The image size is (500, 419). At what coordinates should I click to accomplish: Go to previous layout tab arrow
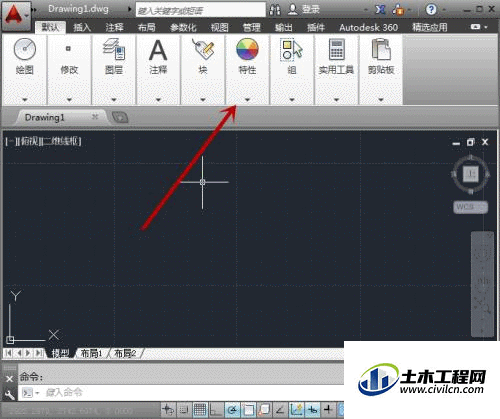pyautogui.click(x=19, y=353)
